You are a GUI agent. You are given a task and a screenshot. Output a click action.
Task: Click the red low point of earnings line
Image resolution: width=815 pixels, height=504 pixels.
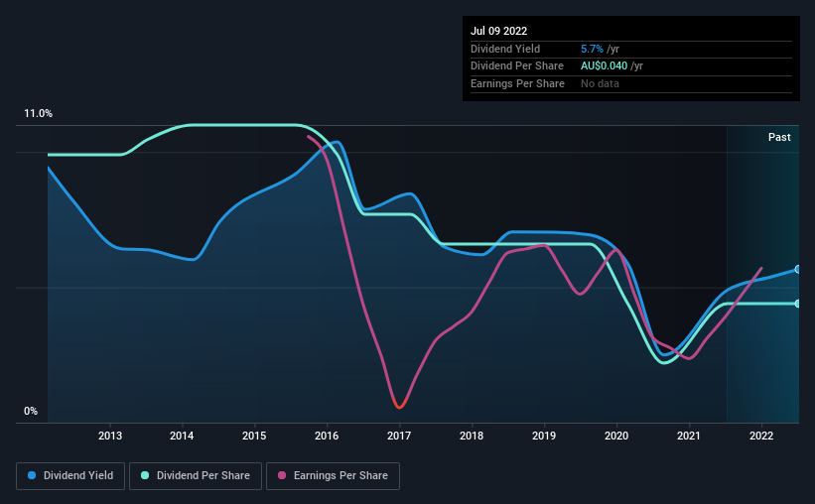click(399, 406)
